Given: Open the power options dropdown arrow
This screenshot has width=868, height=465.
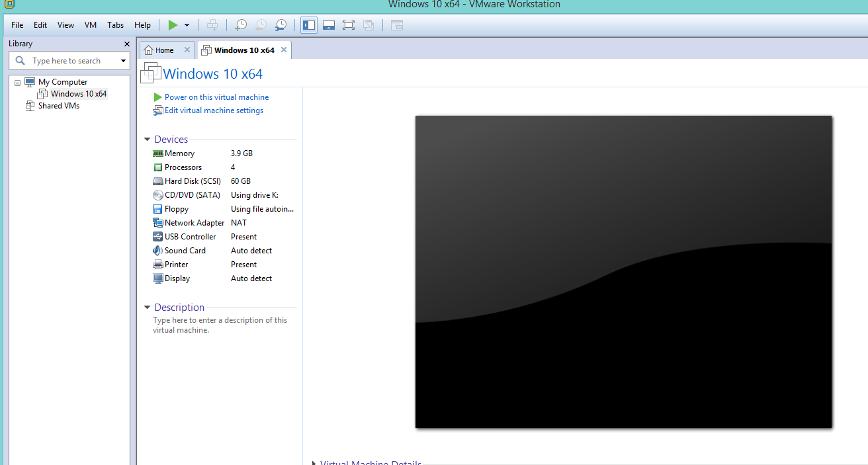Looking at the screenshot, I should point(187,25).
